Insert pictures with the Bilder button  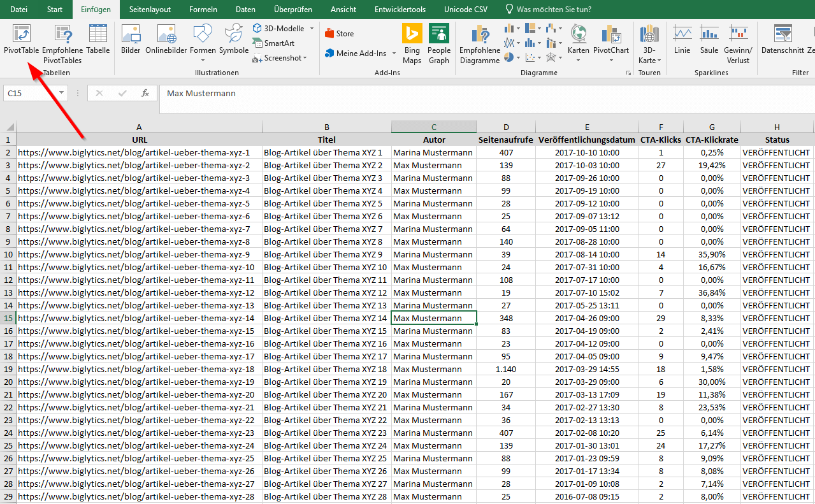[131, 40]
